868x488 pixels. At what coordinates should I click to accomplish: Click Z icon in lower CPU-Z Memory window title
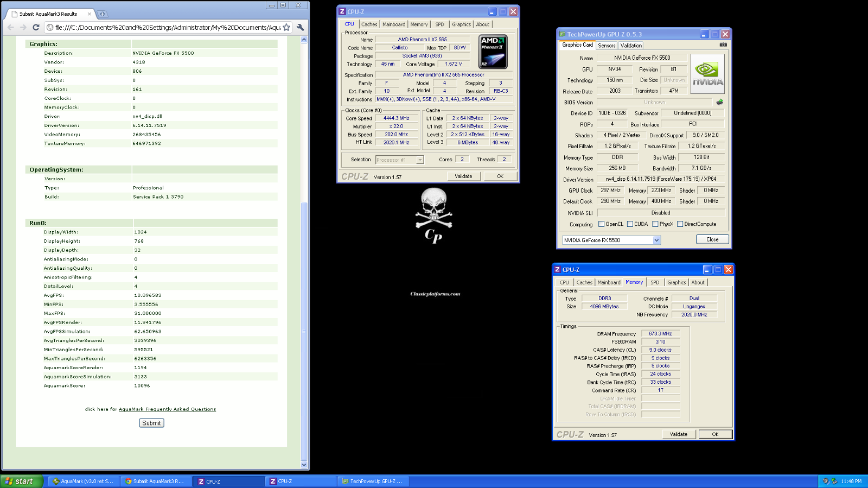(557, 270)
